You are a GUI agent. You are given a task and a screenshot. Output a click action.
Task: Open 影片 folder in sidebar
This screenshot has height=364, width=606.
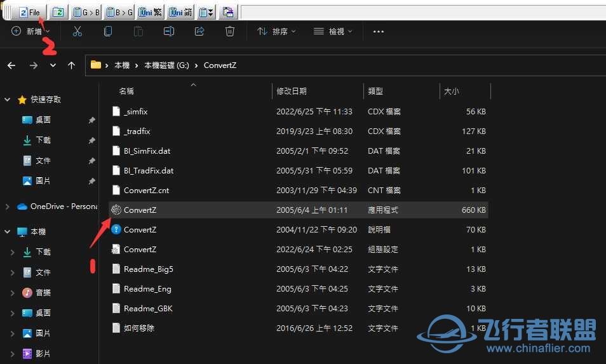tap(43, 353)
